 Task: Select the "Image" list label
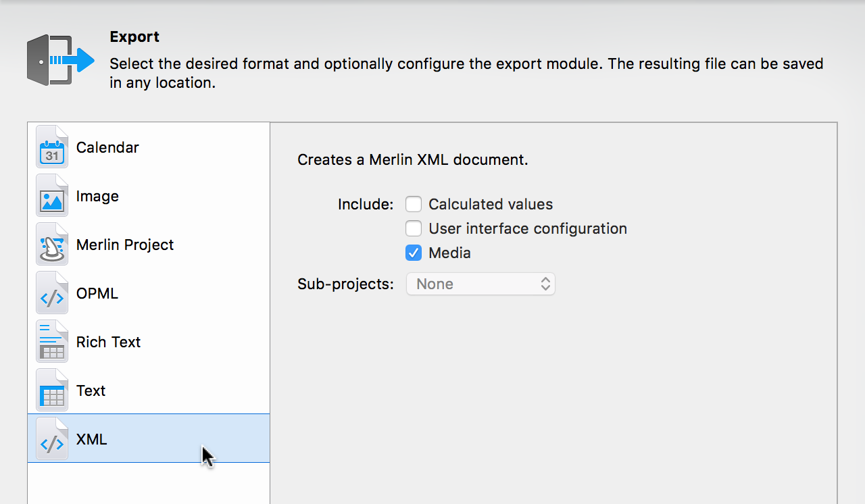click(x=97, y=196)
